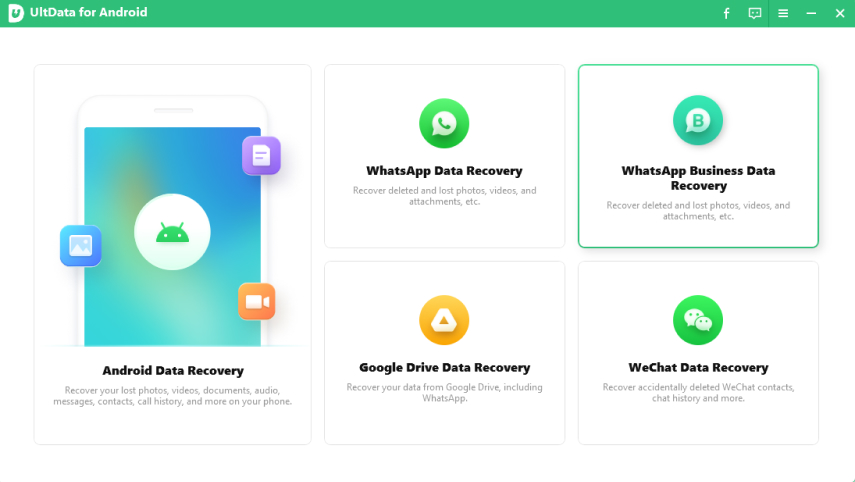This screenshot has height=482, width=855.
Task: Choose WhatsApp Business Data Recovery label
Action: pos(698,178)
